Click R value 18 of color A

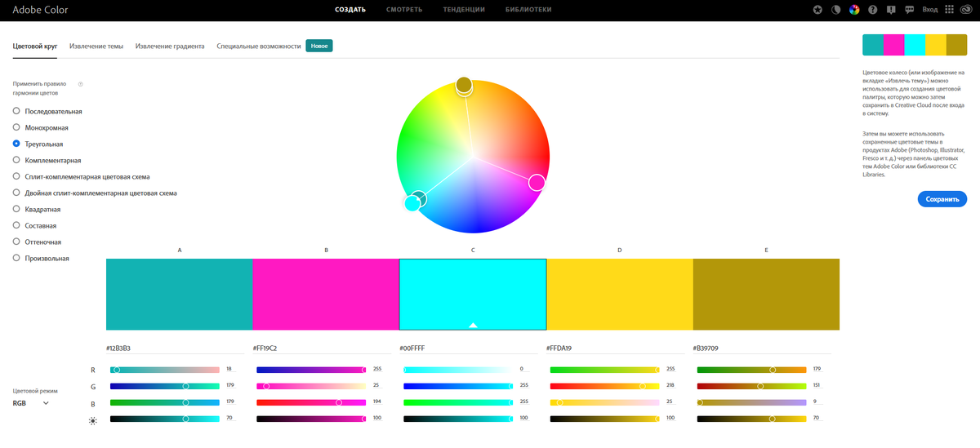[x=229, y=370]
